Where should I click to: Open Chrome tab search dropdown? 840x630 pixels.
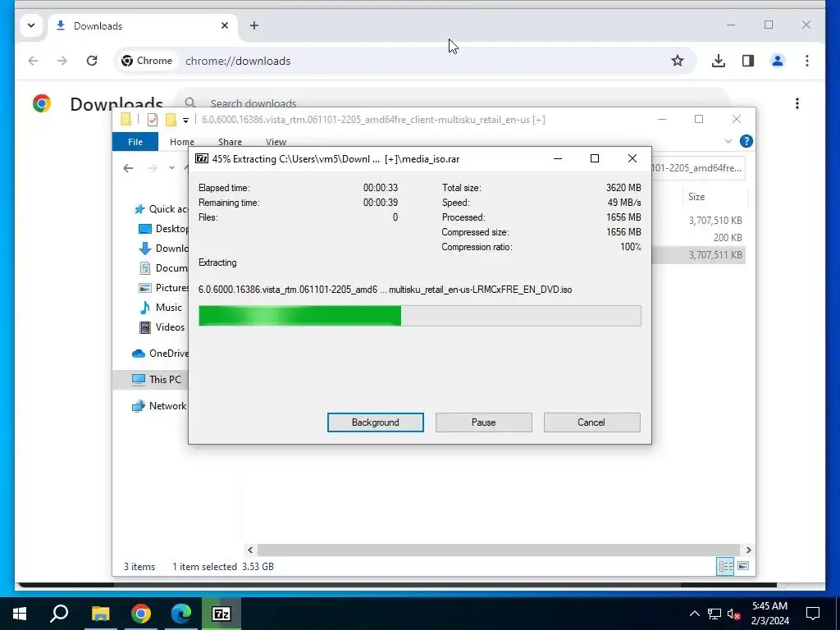point(31,25)
